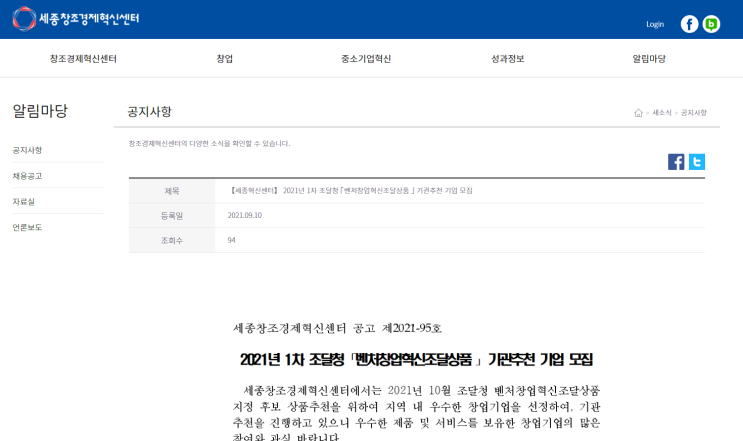This screenshot has width=743, height=441.
Task: Open 창업 main menu
Action: click(x=225, y=59)
